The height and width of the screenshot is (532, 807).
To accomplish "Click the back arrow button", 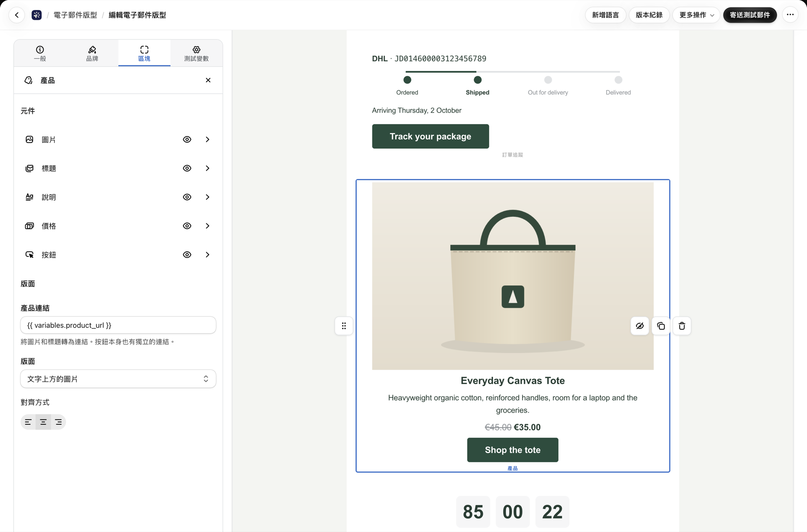I will 17,15.
